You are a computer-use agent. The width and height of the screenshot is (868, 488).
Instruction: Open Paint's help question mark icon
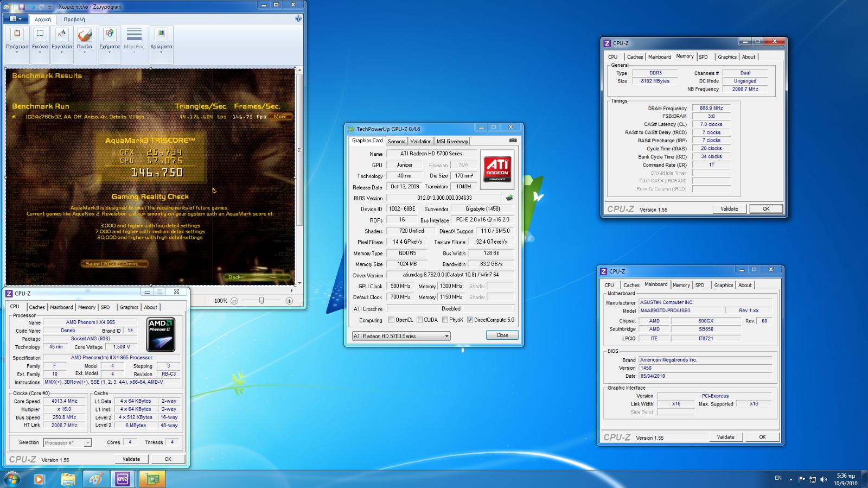298,19
